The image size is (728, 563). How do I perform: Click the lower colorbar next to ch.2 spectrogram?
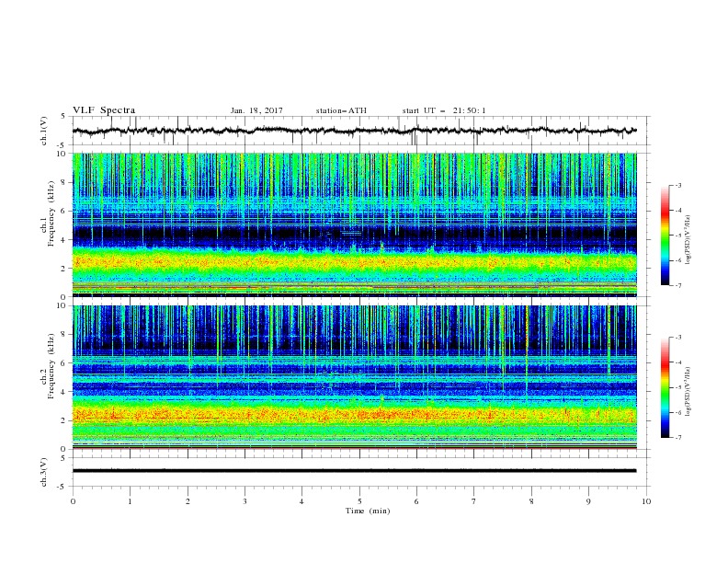tap(665, 387)
